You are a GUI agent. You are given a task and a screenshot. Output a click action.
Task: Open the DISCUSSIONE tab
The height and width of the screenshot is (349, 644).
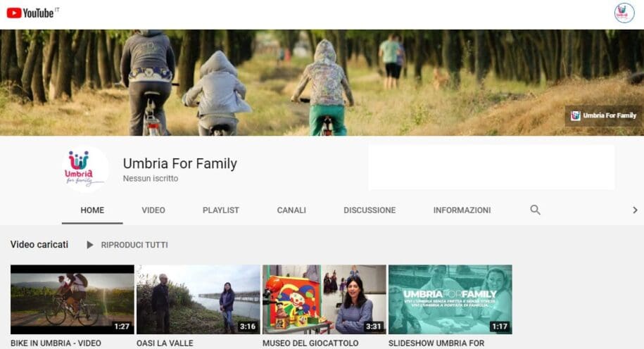click(370, 210)
